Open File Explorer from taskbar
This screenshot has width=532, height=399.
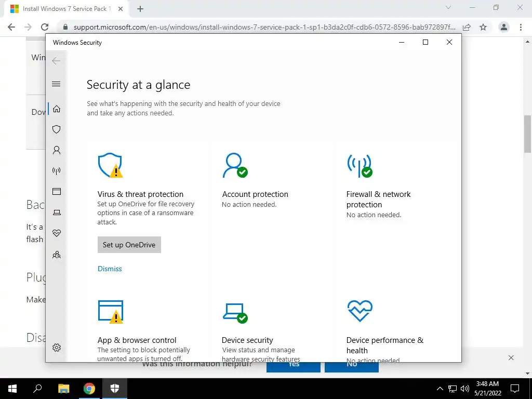[63, 389]
